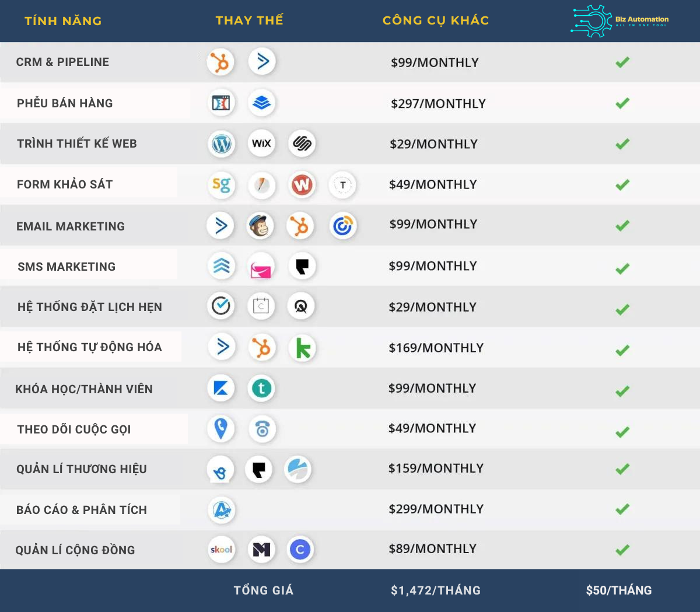
Task: Click the blue telephone icon in Theo dõi cuộc gọi row
Action: [262, 429]
